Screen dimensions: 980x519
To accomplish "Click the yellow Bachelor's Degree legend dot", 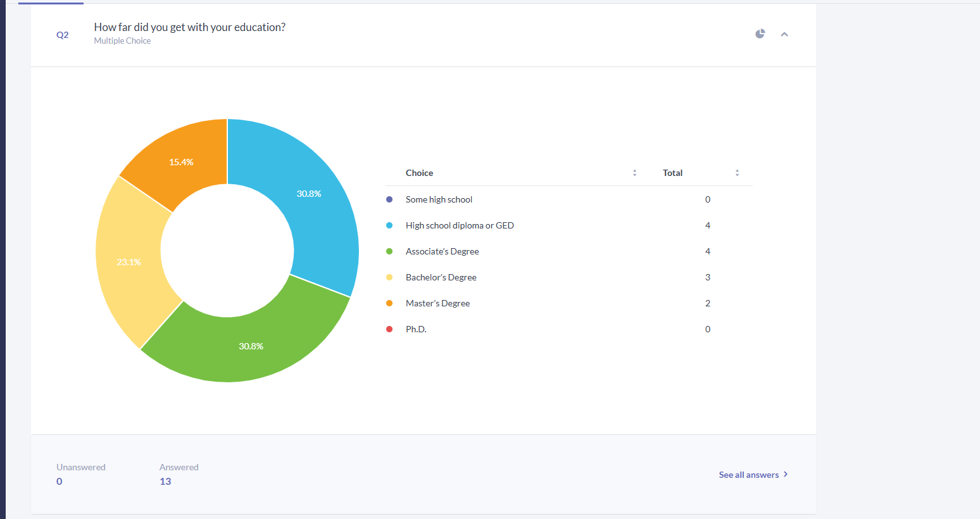I will [389, 277].
